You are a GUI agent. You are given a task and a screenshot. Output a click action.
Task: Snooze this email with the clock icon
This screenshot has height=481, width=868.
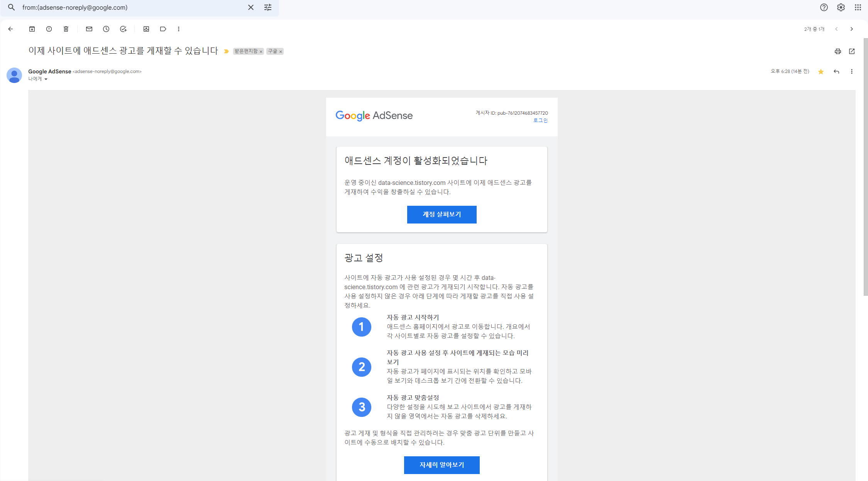coord(106,29)
